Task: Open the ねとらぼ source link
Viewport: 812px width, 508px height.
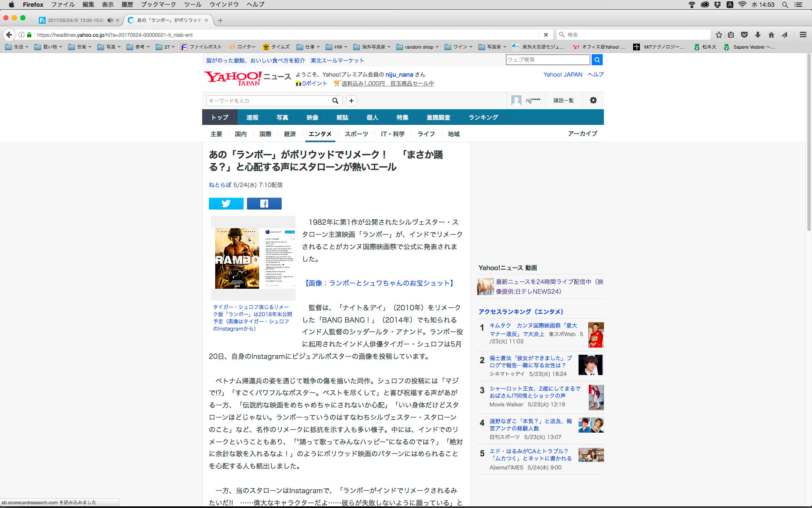Action: [220, 185]
